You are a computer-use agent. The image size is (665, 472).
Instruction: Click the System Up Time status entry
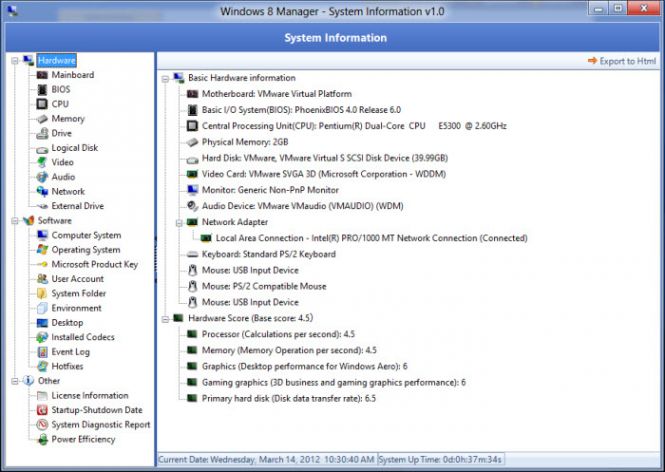(x=440, y=460)
